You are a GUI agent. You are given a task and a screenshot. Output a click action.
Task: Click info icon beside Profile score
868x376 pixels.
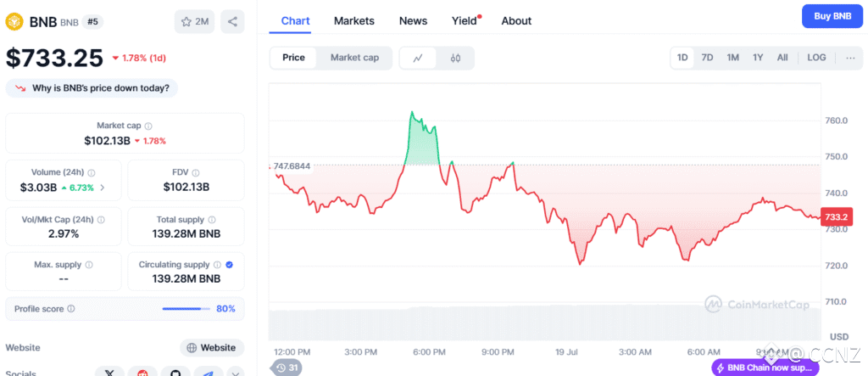pyautogui.click(x=71, y=309)
